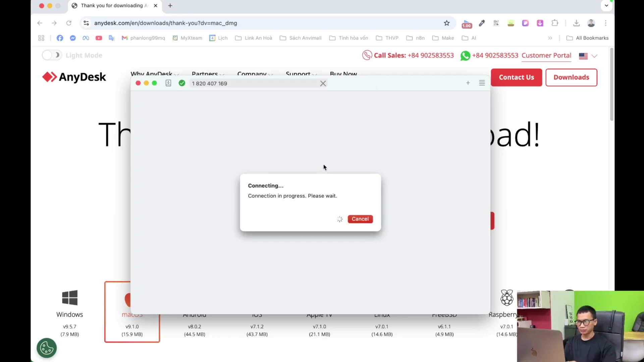Open the Chrome three-dot menu
Viewport: 644px width, 362px height.
(605, 23)
